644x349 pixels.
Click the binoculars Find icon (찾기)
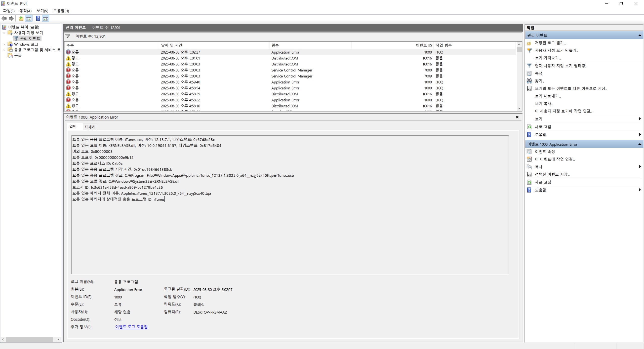coord(529,81)
